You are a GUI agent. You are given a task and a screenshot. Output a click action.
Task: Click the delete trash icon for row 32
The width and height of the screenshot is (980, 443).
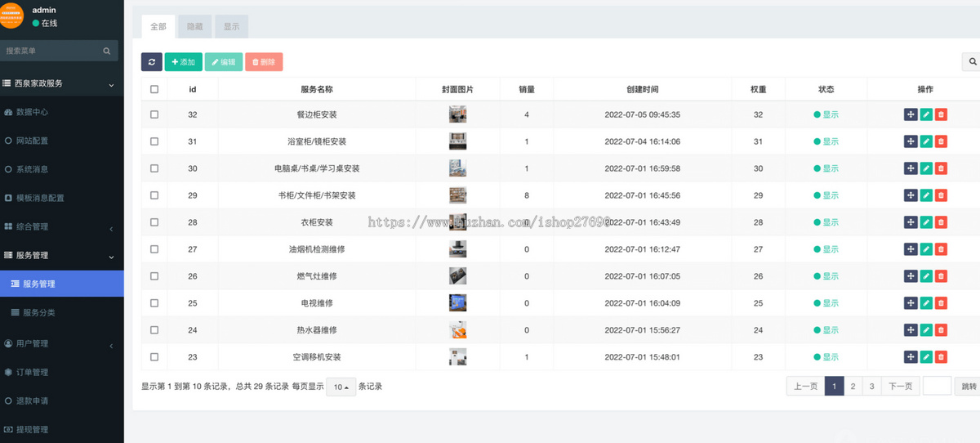[x=941, y=114]
